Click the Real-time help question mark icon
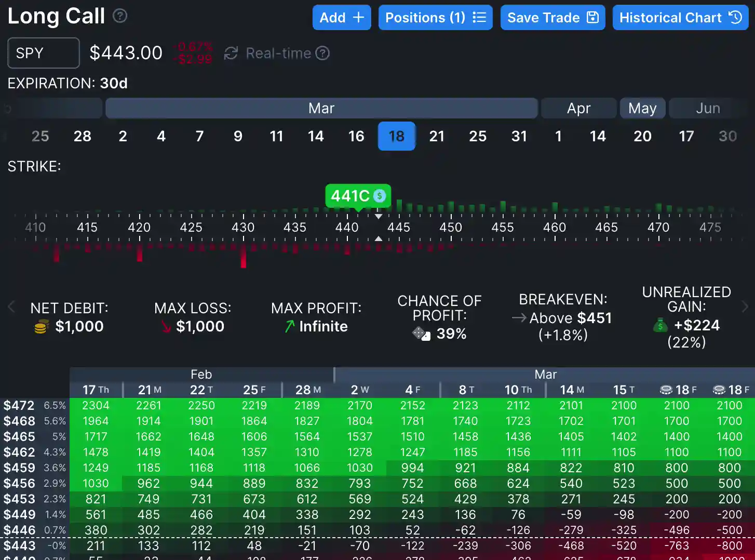The width and height of the screenshot is (755, 560). 322,53
